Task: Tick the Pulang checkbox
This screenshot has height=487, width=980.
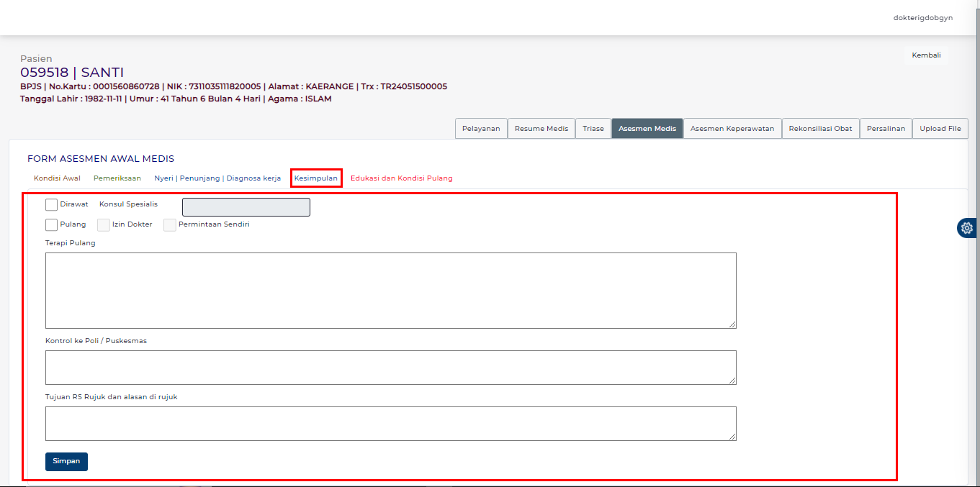Action: (x=51, y=225)
